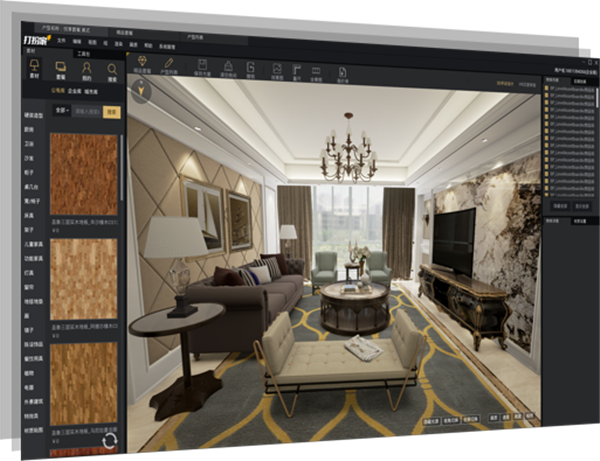Open the 文件 menu in menu bar
The image size is (600, 461).
click(59, 43)
